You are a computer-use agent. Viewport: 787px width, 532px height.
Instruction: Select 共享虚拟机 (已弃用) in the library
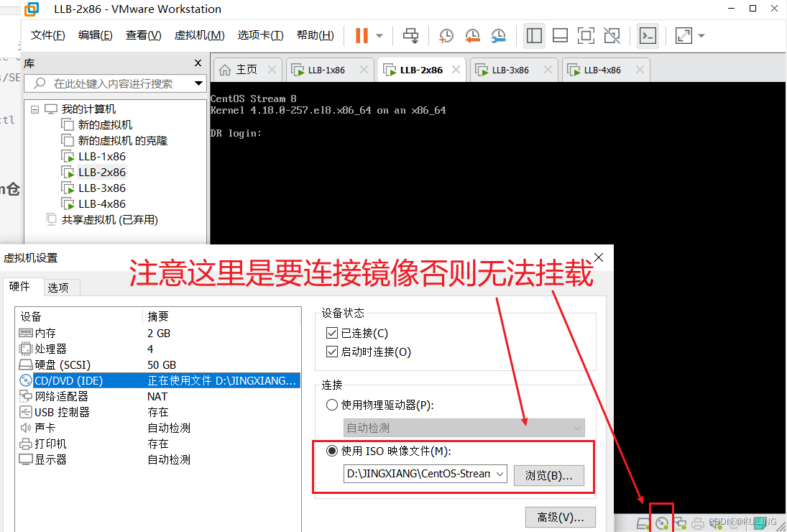(109, 220)
